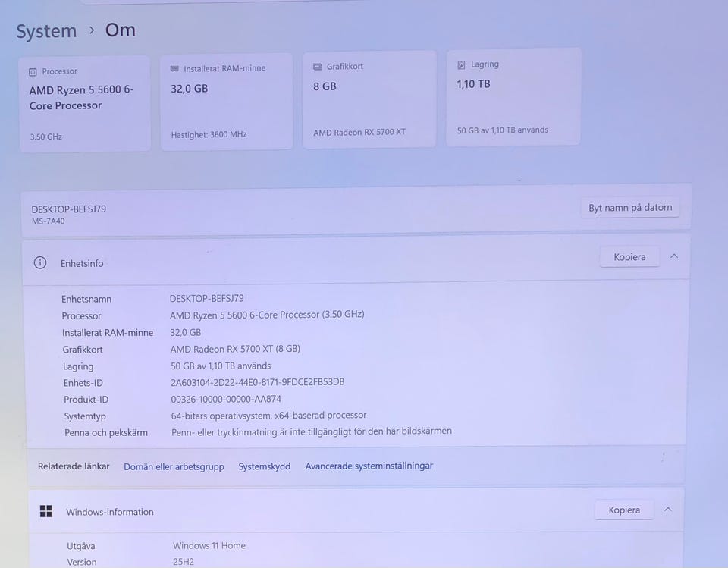Click the Systemtyp row label
The height and width of the screenshot is (568, 728).
(85, 416)
